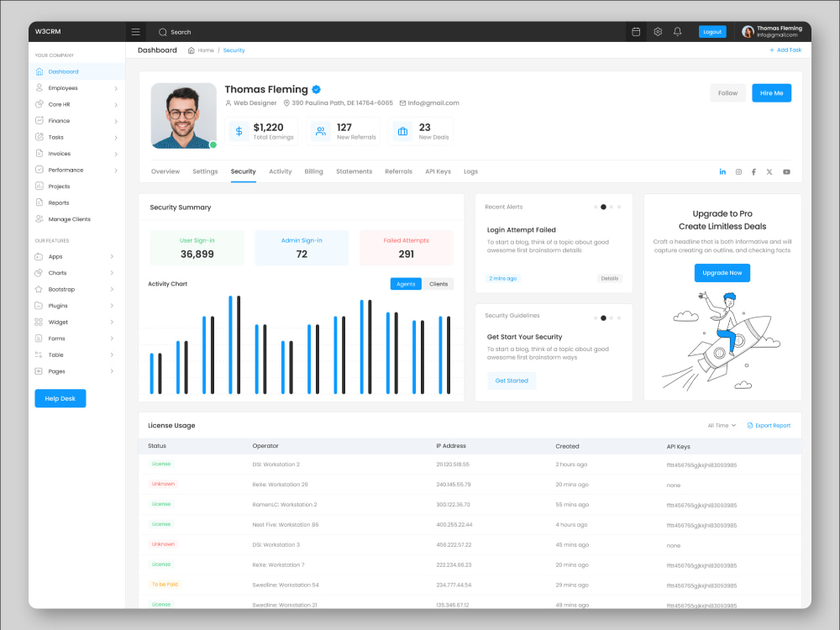Click the dollar Total Earnings icon
Viewport: 840px width, 630px height.
tap(239, 131)
